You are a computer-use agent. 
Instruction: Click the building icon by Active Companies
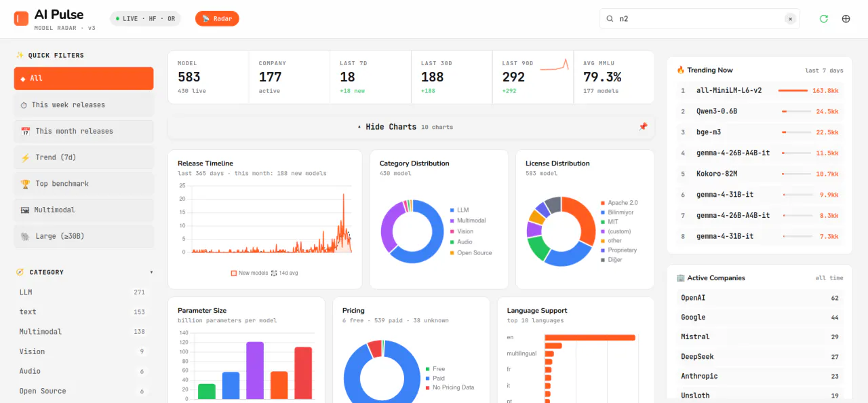(x=681, y=278)
